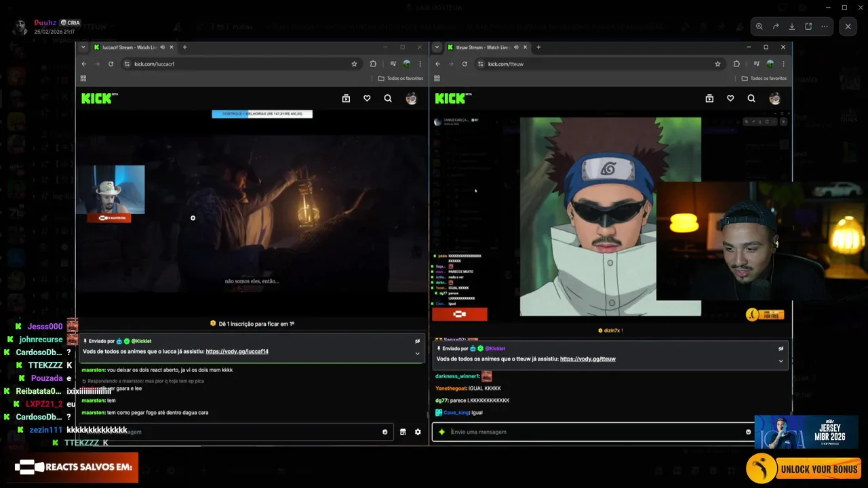Viewport: 868px width, 488px height.
Task: Open 'Todos os favoritos' in luccacrf window
Action: 401,78
